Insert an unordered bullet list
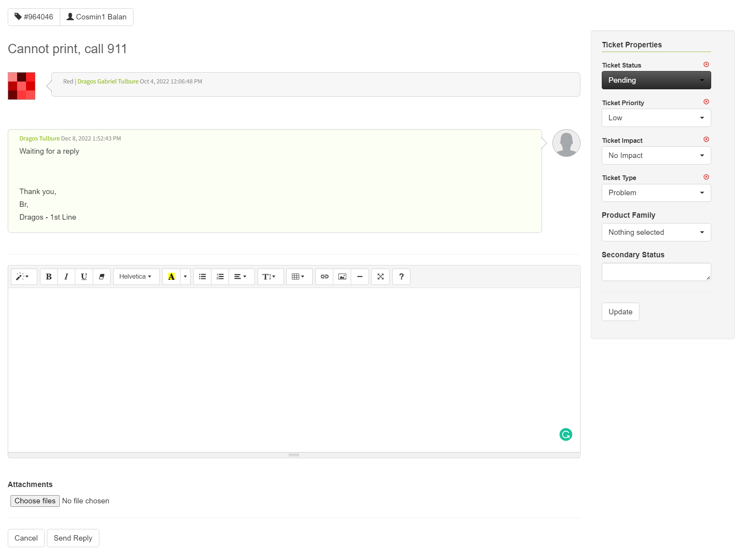The height and width of the screenshot is (560, 743). pos(202,276)
